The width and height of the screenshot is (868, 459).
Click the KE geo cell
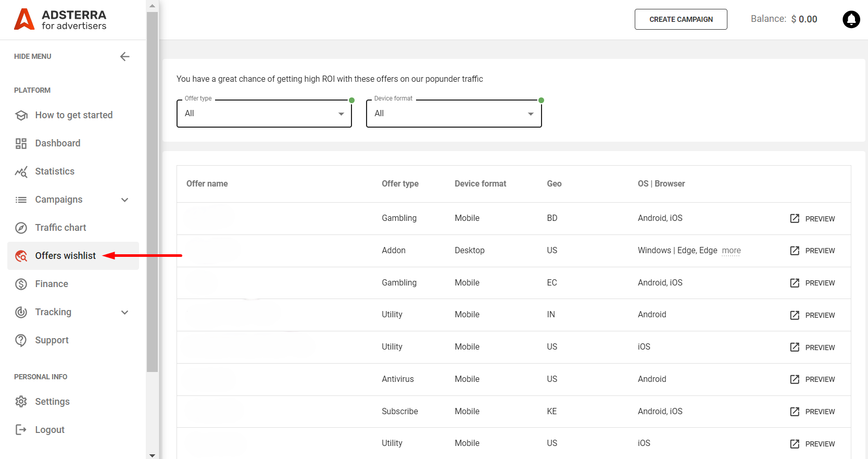click(x=552, y=412)
